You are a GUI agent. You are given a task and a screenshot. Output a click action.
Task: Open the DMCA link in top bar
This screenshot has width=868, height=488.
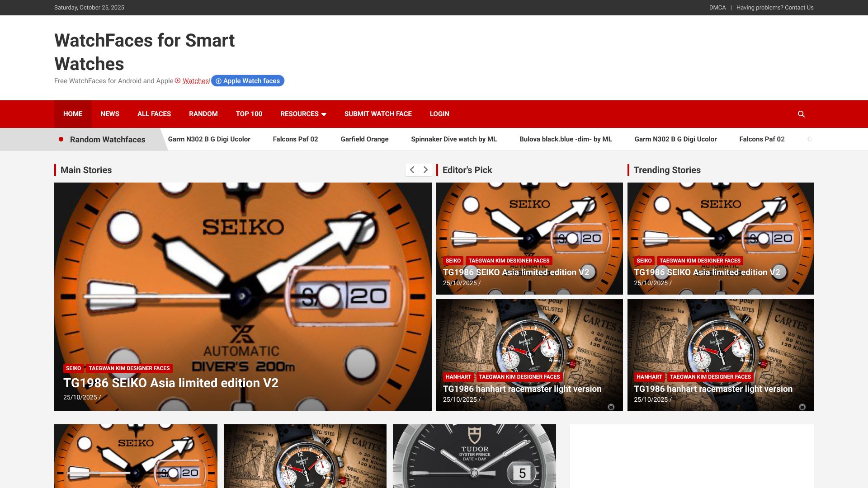pos(717,8)
